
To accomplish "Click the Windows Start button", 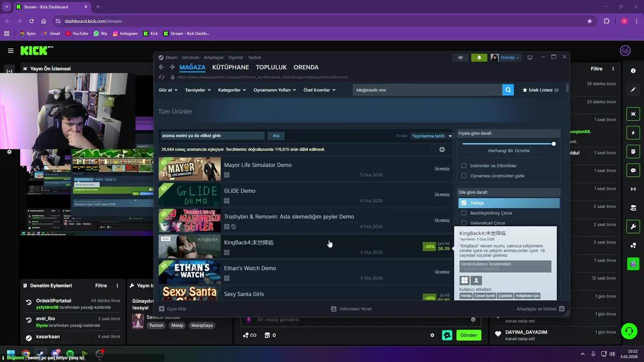I will click(11, 354).
